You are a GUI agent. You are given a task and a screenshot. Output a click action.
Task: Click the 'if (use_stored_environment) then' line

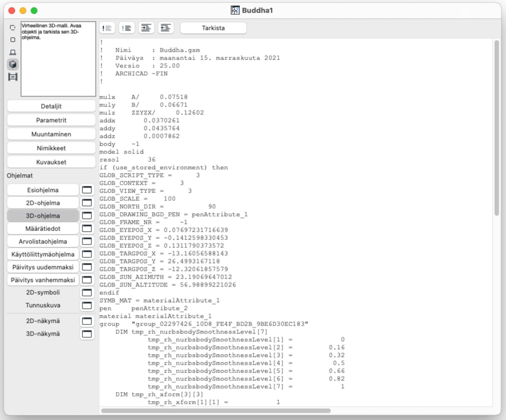(x=164, y=167)
